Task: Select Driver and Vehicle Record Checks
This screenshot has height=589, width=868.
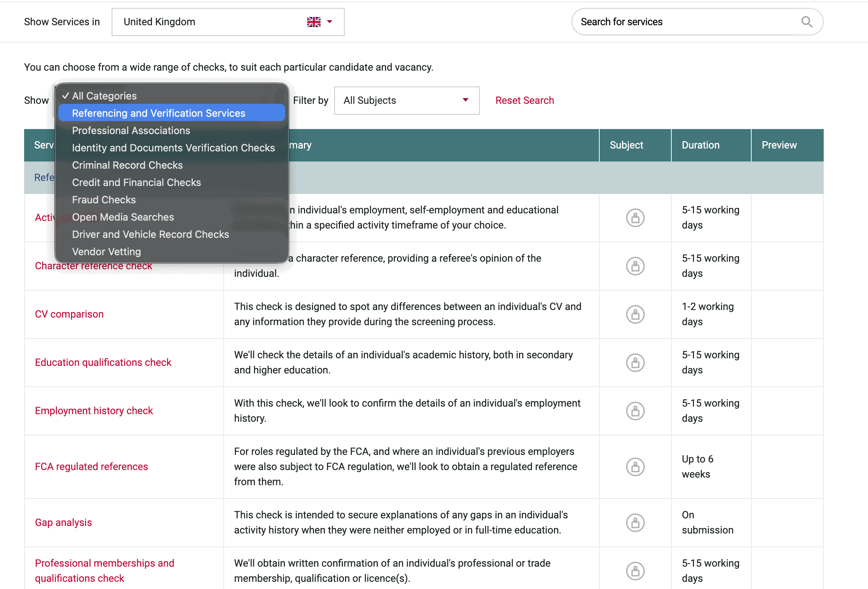Action: coord(172,234)
